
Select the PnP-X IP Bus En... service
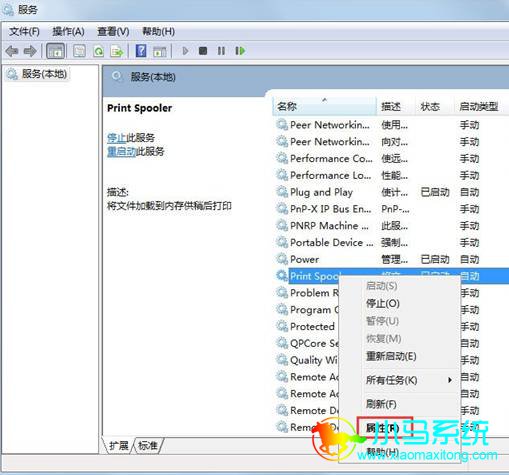click(391, 209)
